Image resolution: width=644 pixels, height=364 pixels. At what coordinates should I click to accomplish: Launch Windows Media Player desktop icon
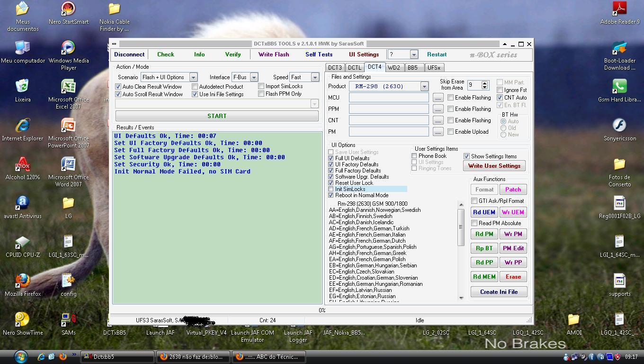68,55
